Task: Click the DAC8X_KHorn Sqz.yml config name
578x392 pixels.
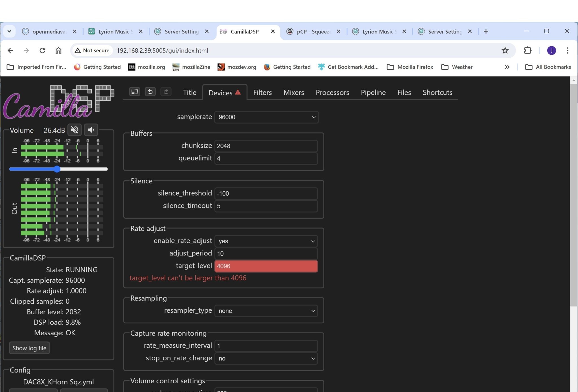Action: tap(58, 382)
